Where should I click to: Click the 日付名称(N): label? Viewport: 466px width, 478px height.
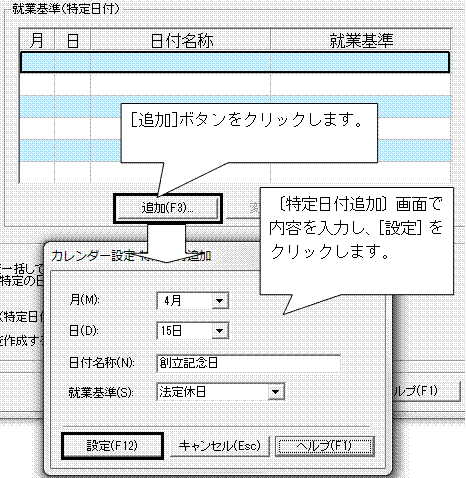point(102,363)
